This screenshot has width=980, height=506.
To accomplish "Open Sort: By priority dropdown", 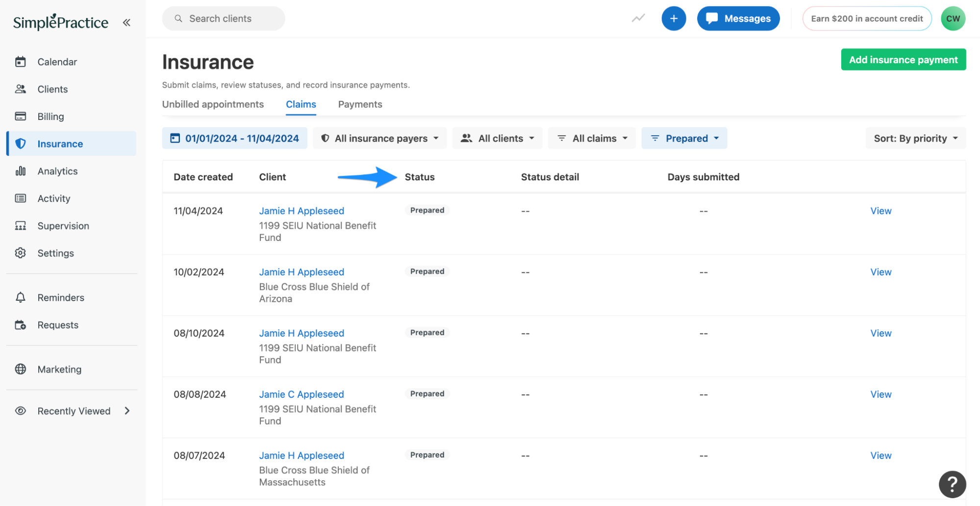I will click(x=915, y=138).
